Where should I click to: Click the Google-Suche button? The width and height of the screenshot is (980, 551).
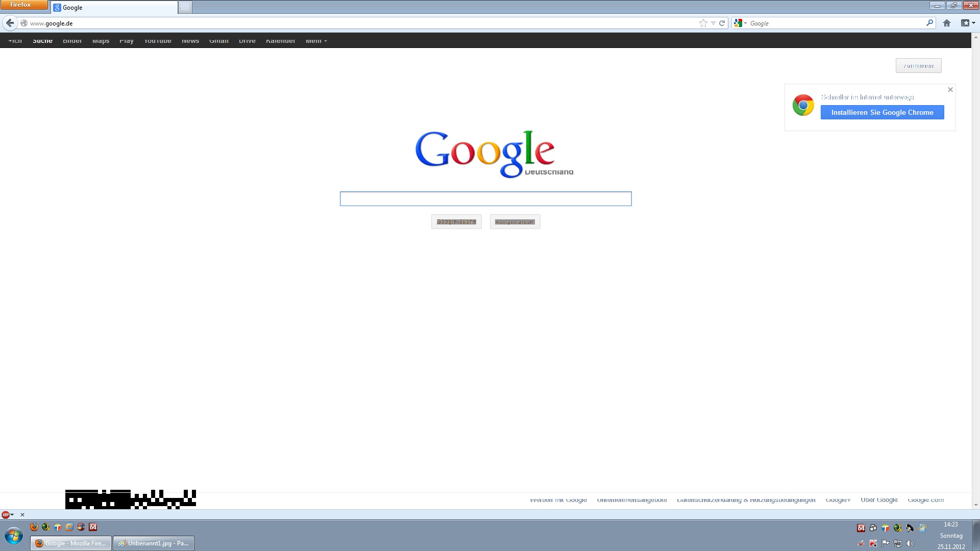456,221
